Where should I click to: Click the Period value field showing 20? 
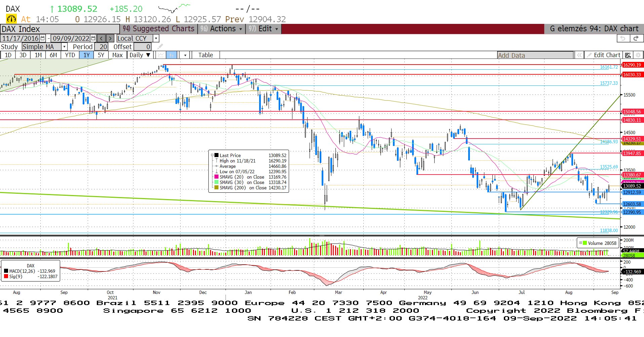click(101, 47)
